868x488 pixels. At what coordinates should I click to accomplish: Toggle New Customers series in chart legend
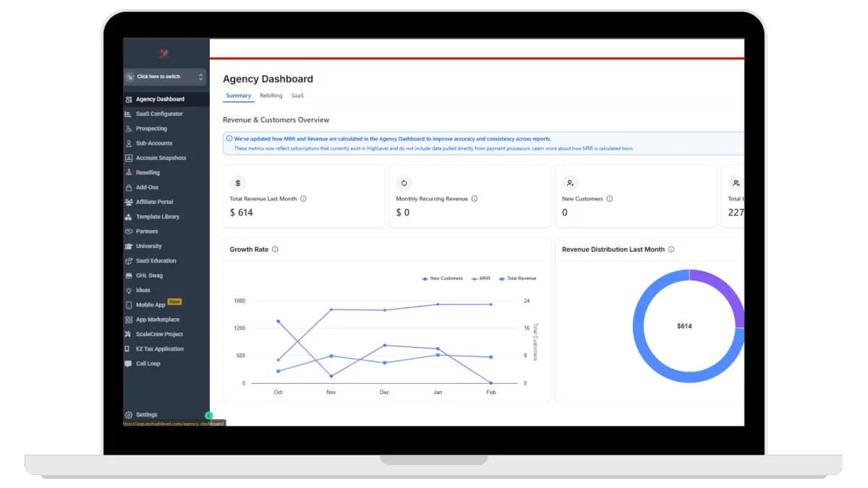[442, 278]
